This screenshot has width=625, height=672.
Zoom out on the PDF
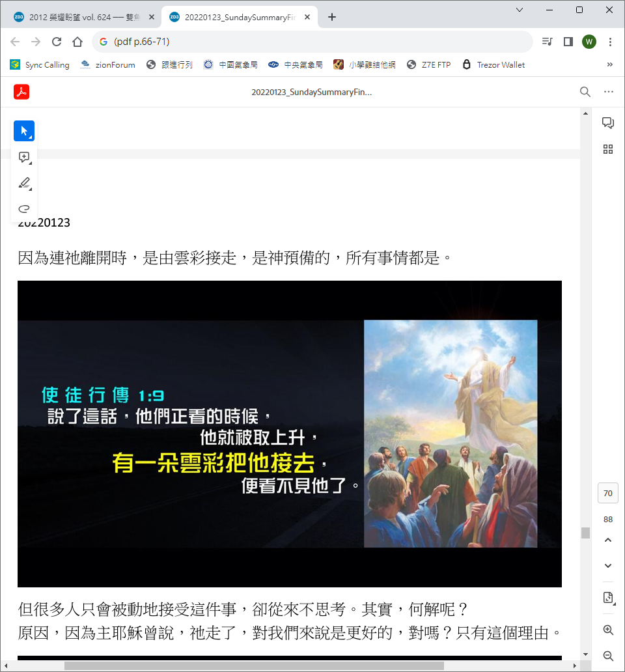point(608,656)
